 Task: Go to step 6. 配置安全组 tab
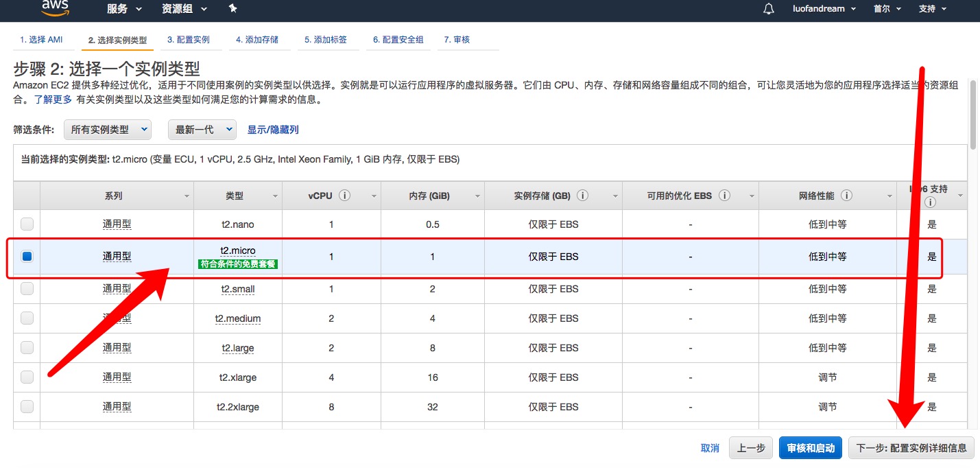(398, 40)
